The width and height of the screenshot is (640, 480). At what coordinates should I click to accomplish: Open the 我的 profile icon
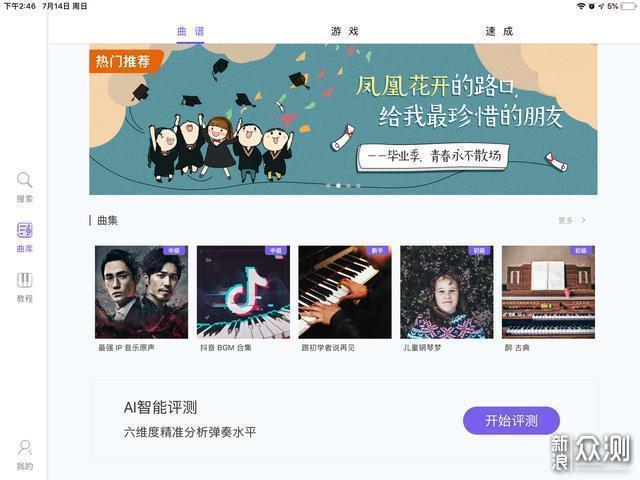(x=24, y=448)
